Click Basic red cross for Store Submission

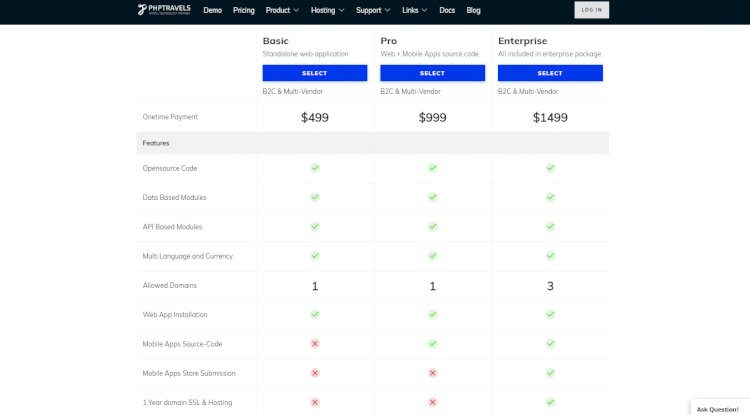tap(315, 373)
